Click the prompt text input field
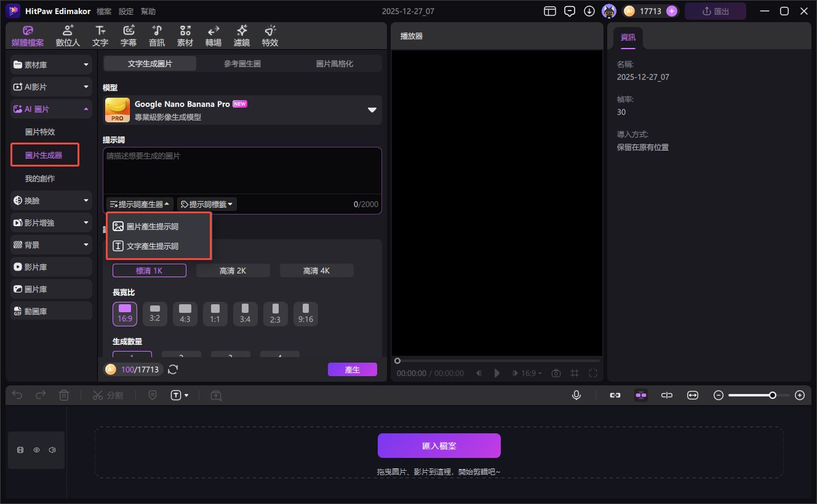The height and width of the screenshot is (504, 817). click(242, 171)
